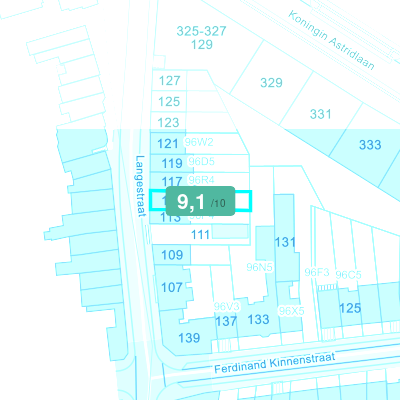
Task: Click the 325-327 129 parcel label
Action: [x=202, y=38]
